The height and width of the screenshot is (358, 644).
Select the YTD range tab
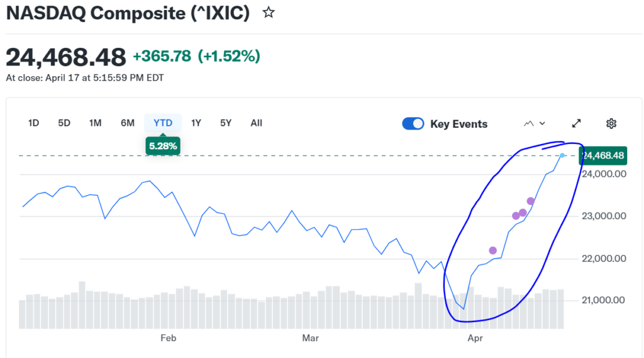point(163,123)
